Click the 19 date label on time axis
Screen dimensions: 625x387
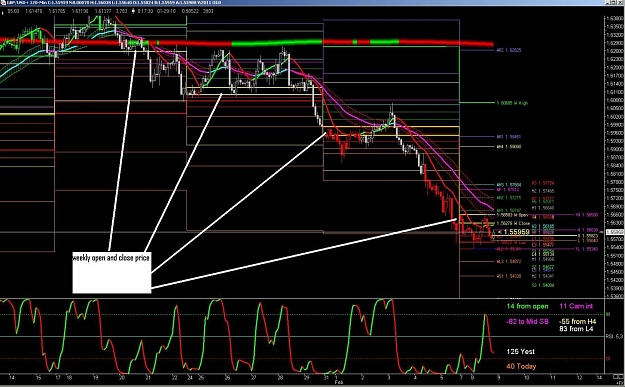96,377
